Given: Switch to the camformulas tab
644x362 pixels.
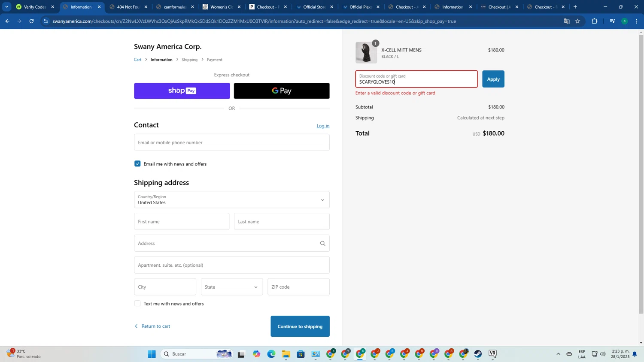Looking at the screenshot, I should [x=175, y=7].
